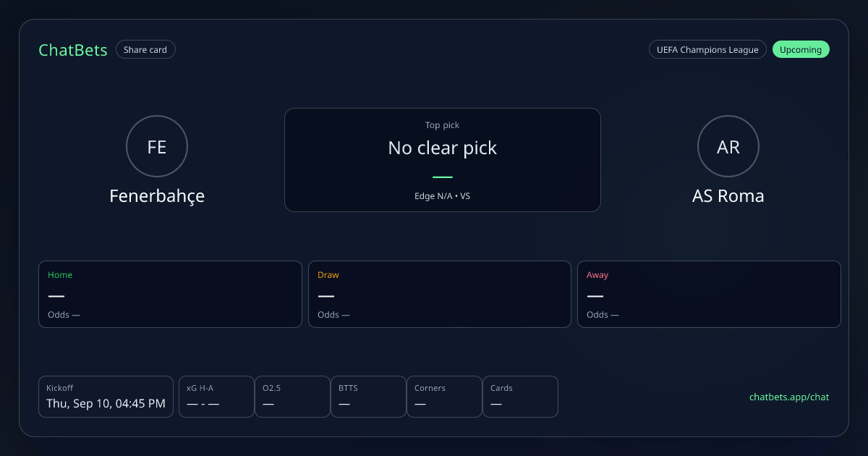This screenshot has width=868, height=456.
Task: Click the Cards stat box
Action: (x=520, y=397)
